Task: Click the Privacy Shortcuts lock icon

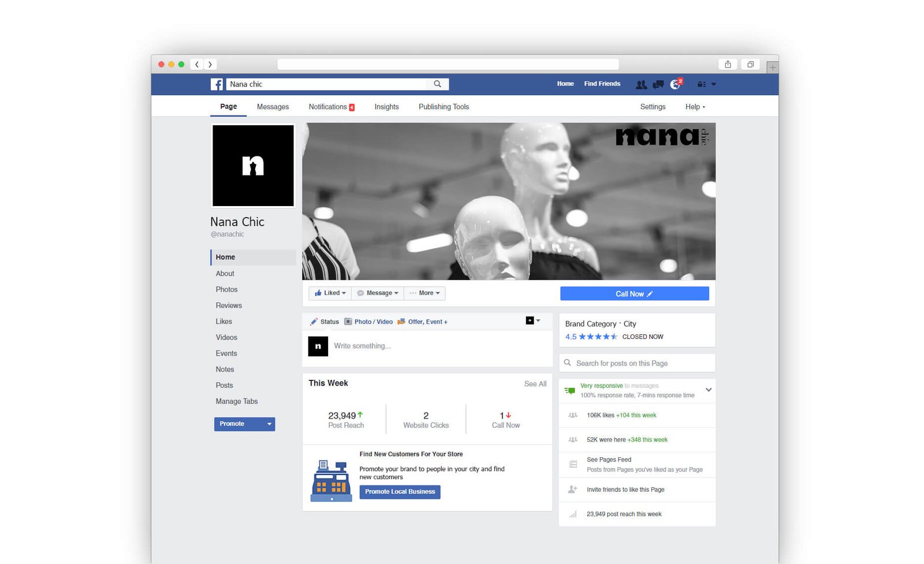Action: (702, 84)
